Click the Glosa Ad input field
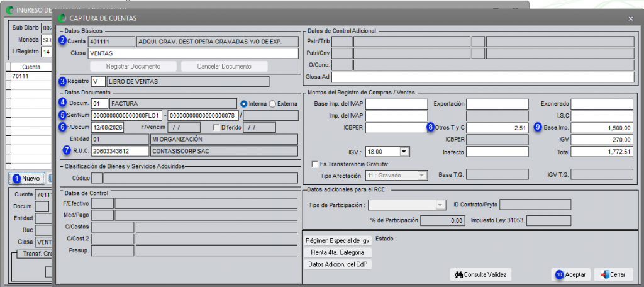Viewport: 644px width, 287px height. point(482,77)
